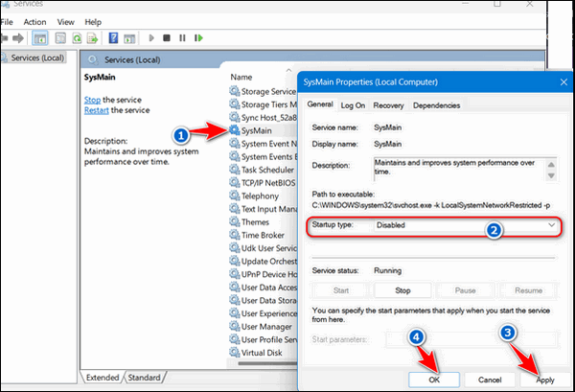Select the System Events service row
The width and height of the screenshot is (575, 392).
(x=263, y=156)
